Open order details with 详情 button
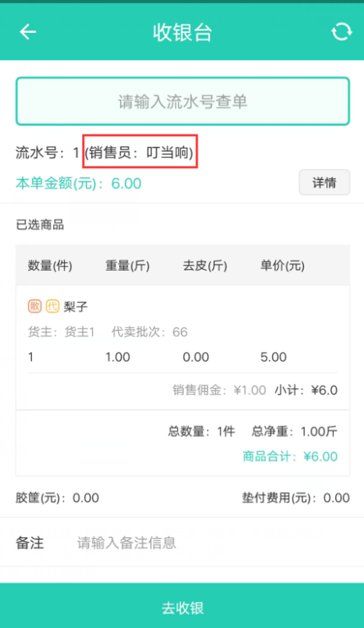Screen dimensions: 364x628 [x=324, y=183]
